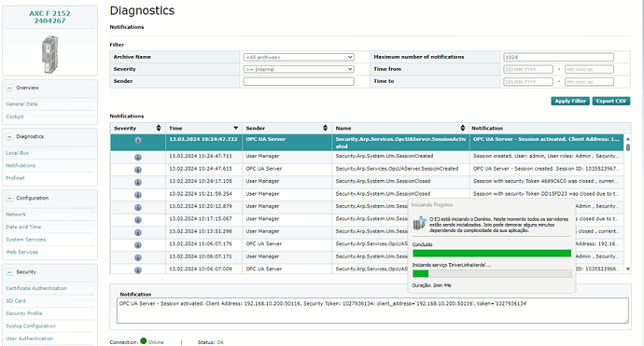Edit Maximum number of notifications field

coord(558,57)
